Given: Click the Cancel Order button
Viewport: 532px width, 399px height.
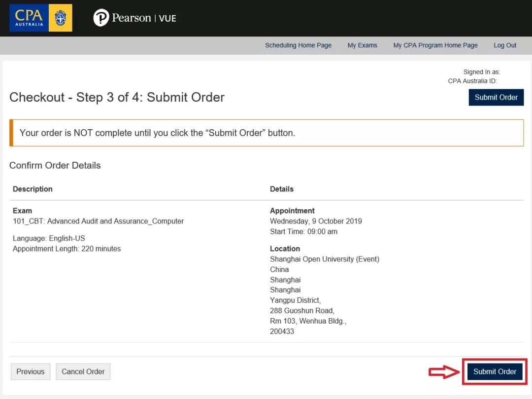Looking at the screenshot, I should pos(83,372).
